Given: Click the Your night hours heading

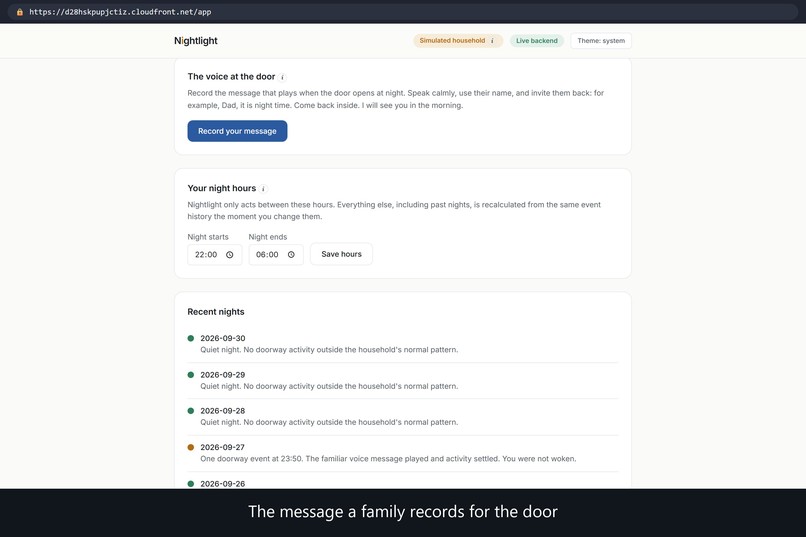Looking at the screenshot, I should [222, 189].
